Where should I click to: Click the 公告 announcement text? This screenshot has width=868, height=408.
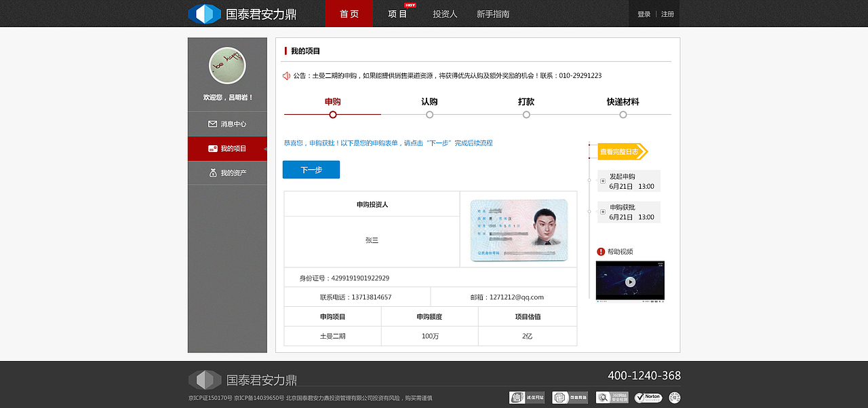coord(448,76)
